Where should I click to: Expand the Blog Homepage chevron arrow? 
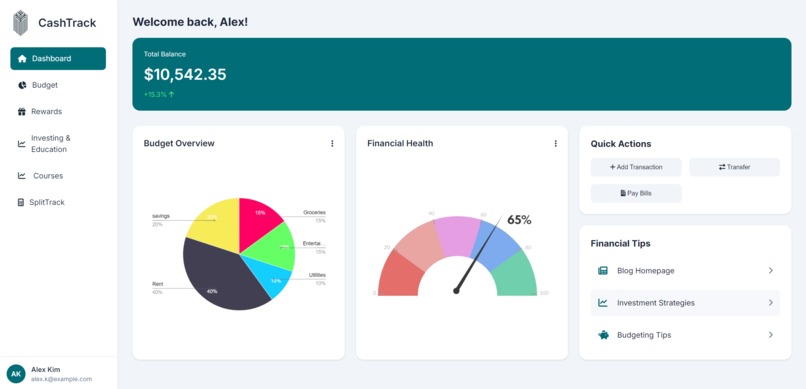click(771, 270)
